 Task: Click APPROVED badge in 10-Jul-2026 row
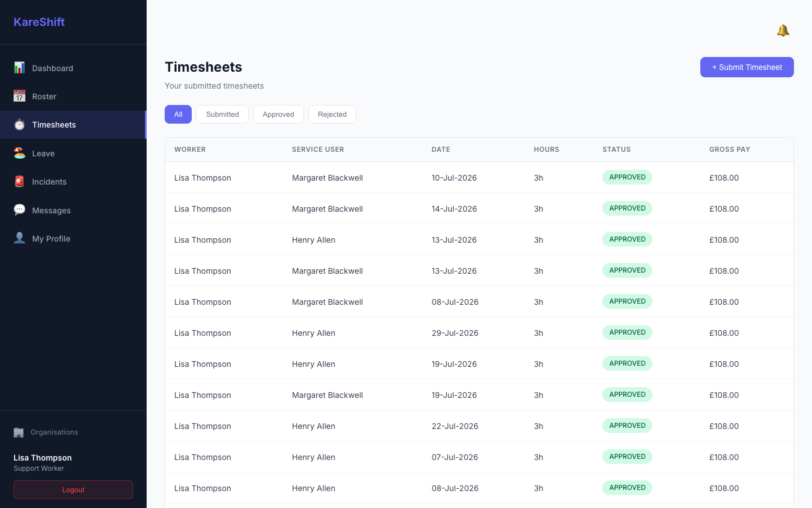click(x=627, y=177)
